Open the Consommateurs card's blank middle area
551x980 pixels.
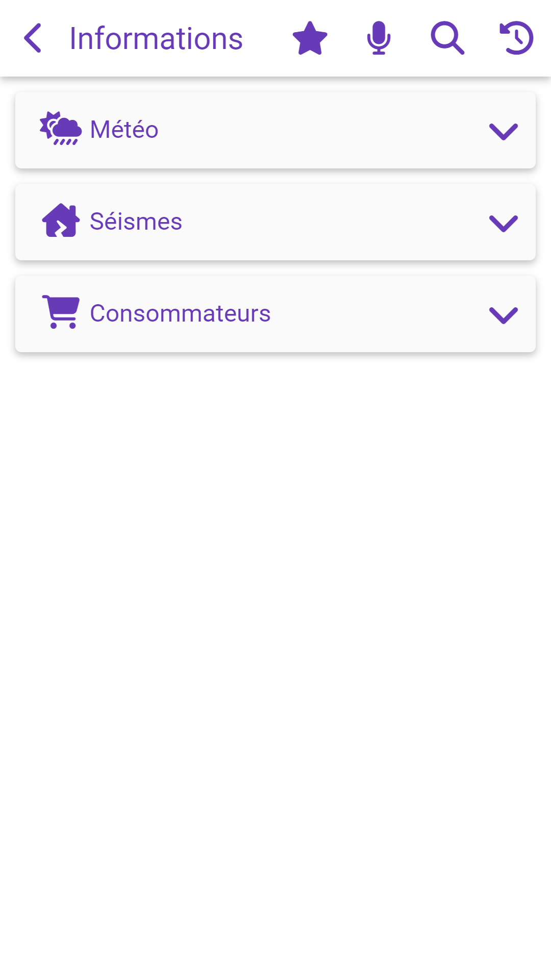(378, 314)
